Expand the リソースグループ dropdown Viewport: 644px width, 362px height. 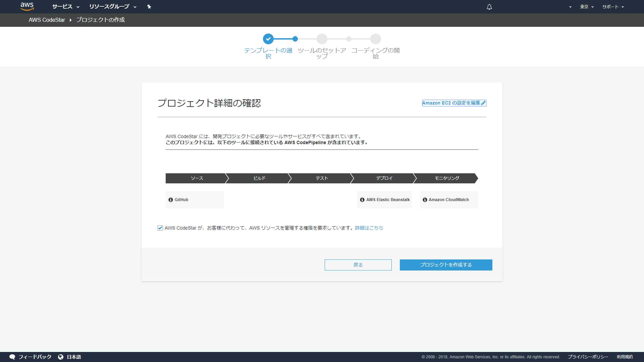coord(113,7)
